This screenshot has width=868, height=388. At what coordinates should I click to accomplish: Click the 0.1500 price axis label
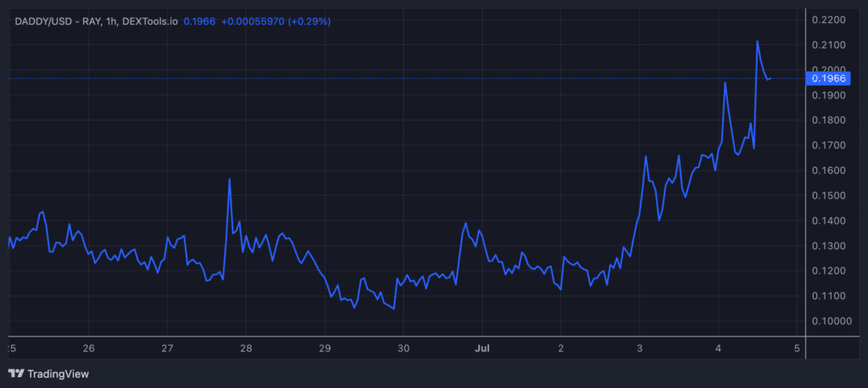[x=828, y=196]
